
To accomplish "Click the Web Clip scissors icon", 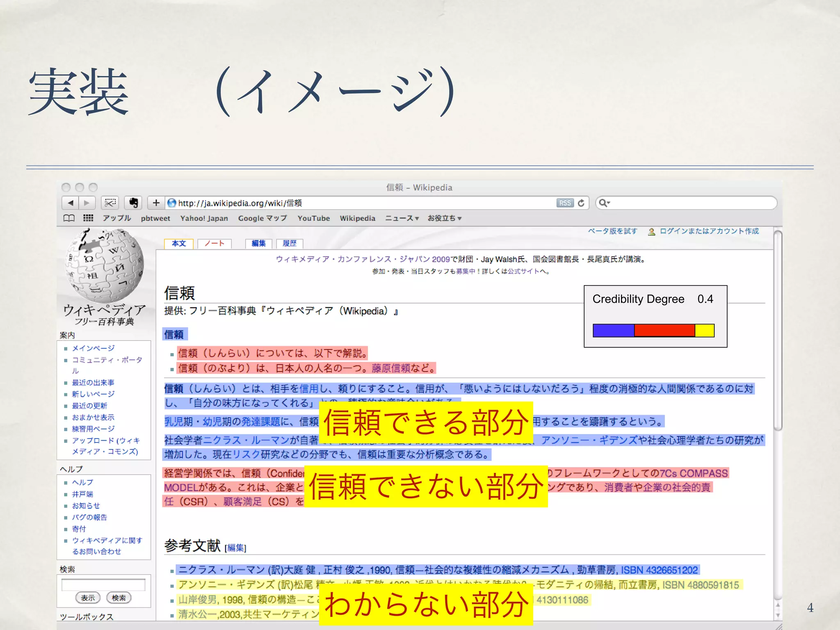I will tap(110, 203).
